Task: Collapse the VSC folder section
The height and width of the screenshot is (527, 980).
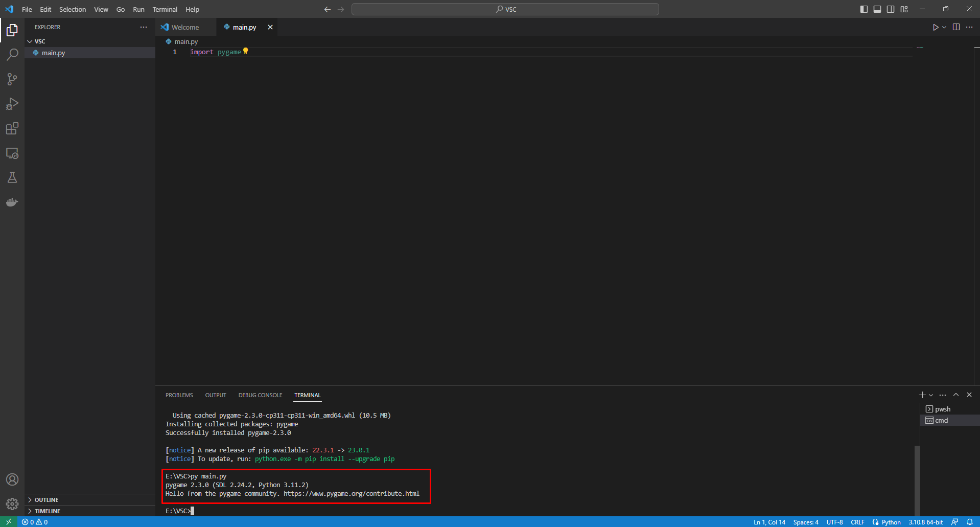Action: click(90, 41)
